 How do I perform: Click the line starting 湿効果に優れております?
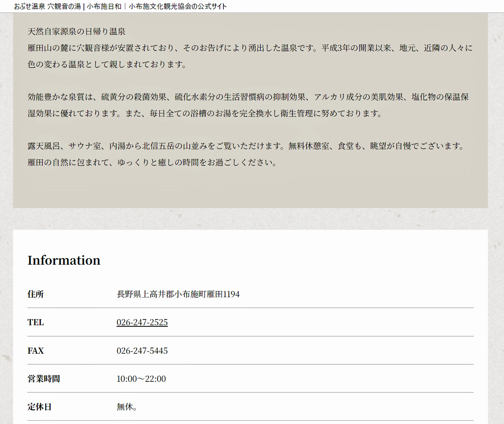tap(205, 114)
